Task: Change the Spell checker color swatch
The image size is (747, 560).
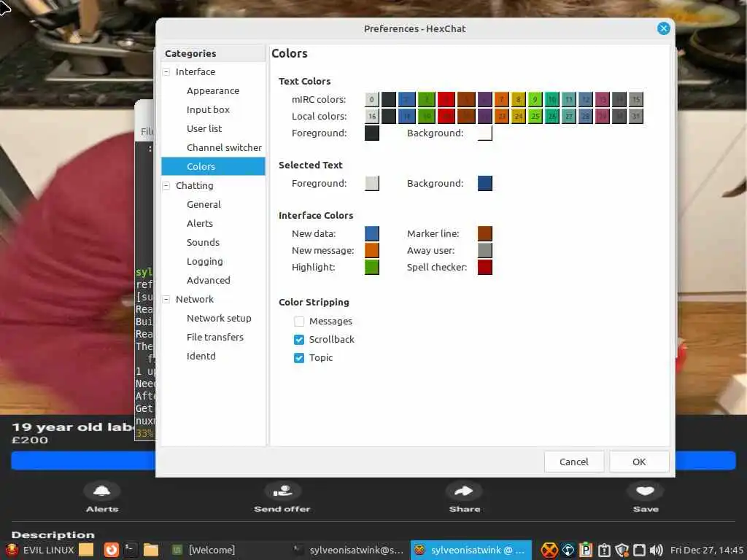Action: 485,267
